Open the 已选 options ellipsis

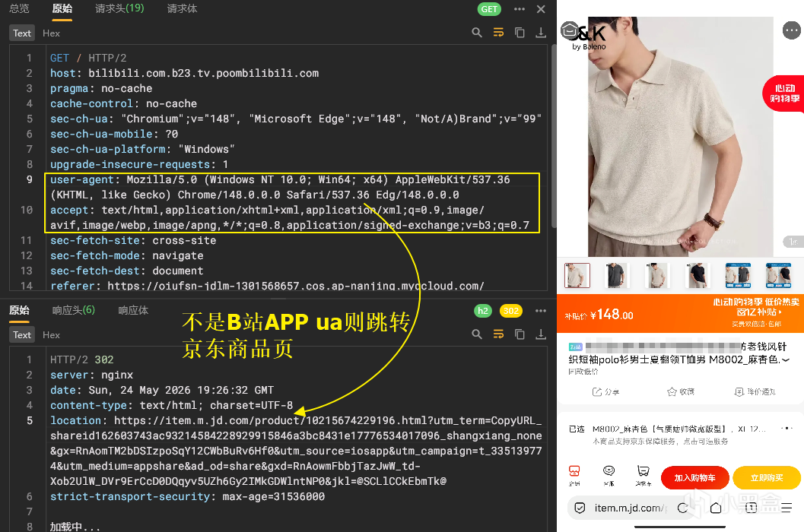click(787, 429)
